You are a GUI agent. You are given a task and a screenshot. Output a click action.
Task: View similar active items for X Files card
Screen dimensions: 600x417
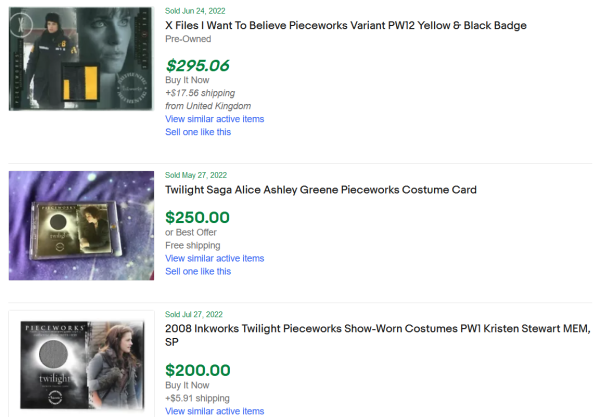tap(214, 119)
